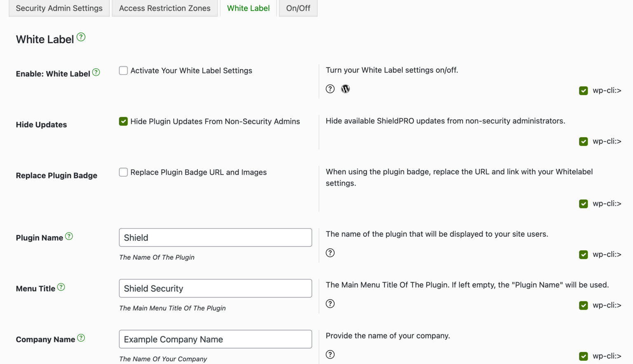Select the On/Off tab
This screenshot has width=633, height=364.
point(298,8)
